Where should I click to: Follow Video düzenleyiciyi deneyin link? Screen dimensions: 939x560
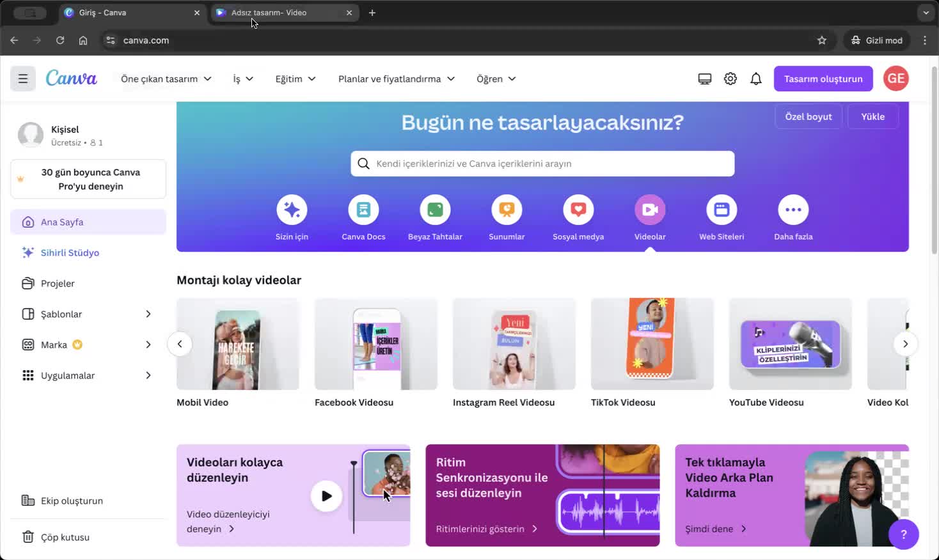(x=228, y=522)
